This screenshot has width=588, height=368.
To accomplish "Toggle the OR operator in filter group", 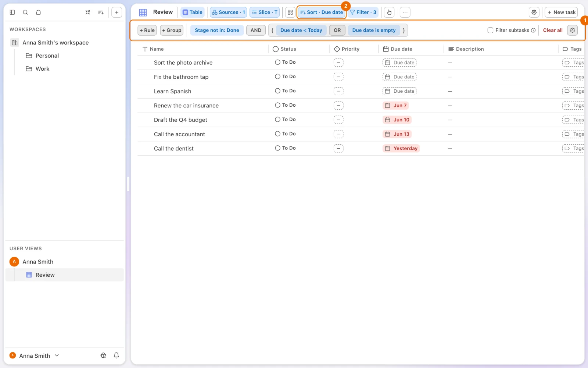I will (337, 30).
